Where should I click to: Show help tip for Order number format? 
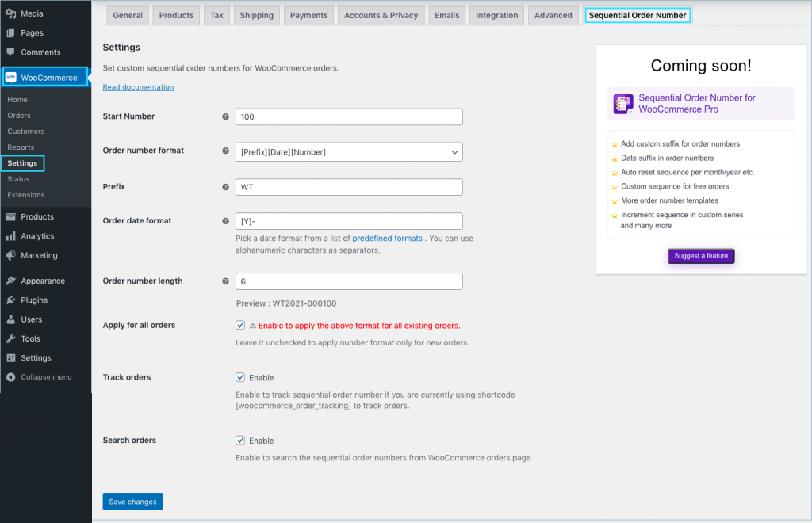225,151
